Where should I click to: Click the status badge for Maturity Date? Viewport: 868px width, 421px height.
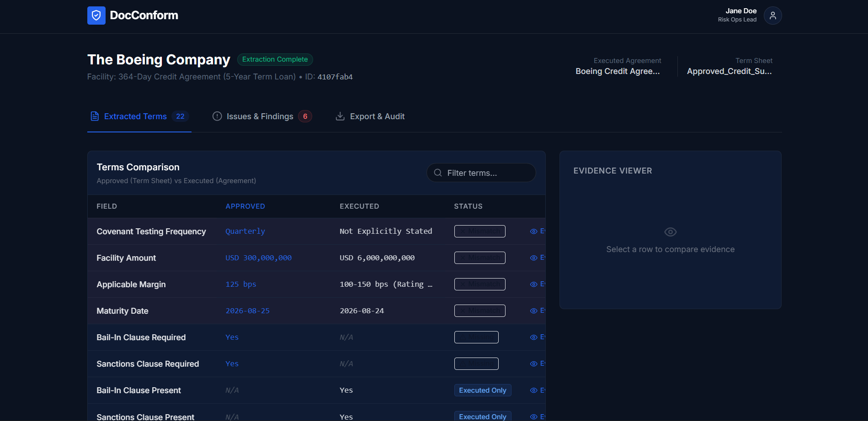(x=479, y=310)
